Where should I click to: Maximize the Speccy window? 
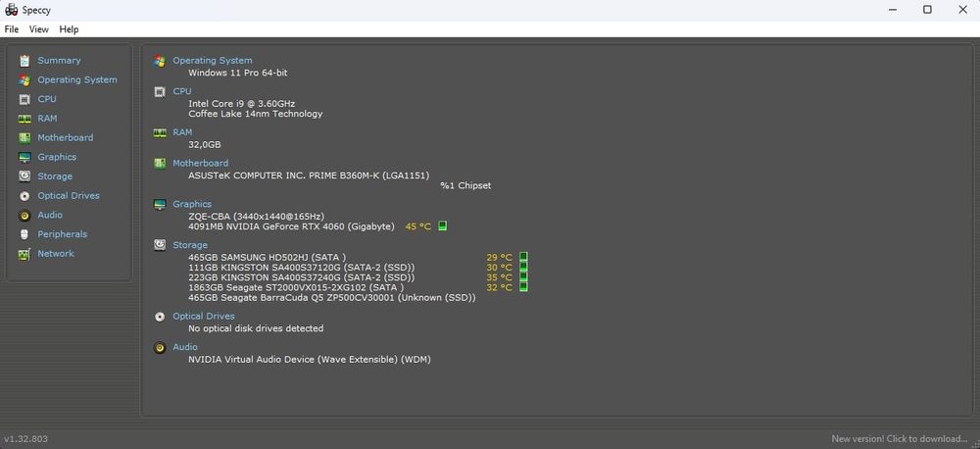pyautogui.click(x=927, y=10)
